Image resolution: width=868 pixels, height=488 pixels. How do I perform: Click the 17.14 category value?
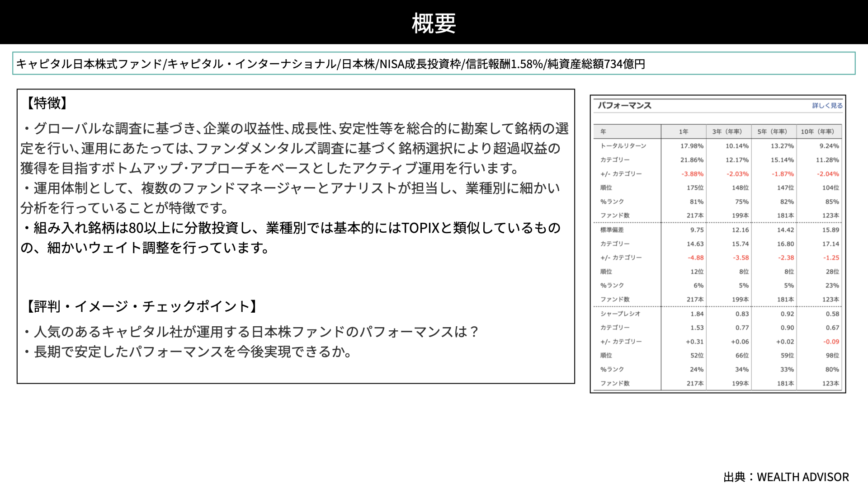[831, 244]
